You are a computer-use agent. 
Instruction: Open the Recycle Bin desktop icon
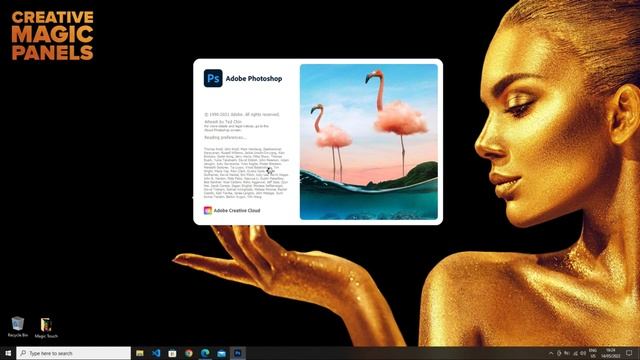(x=18, y=327)
